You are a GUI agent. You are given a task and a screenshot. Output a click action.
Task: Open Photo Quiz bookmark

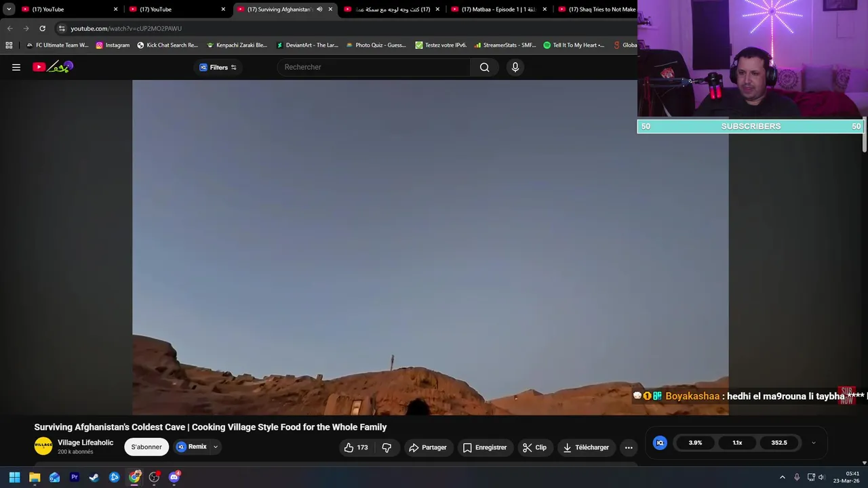point(376,45)
